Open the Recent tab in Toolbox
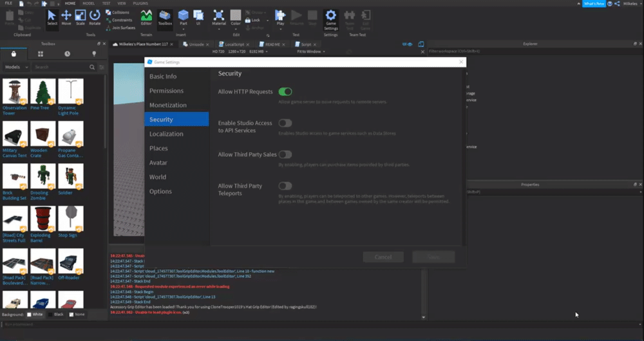The height and width of the screenshot is (341, 644). [x=67, y=54]
